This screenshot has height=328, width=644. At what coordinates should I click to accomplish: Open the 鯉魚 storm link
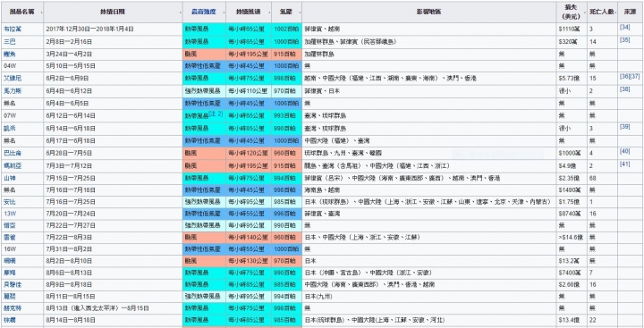tap(10, 54)
